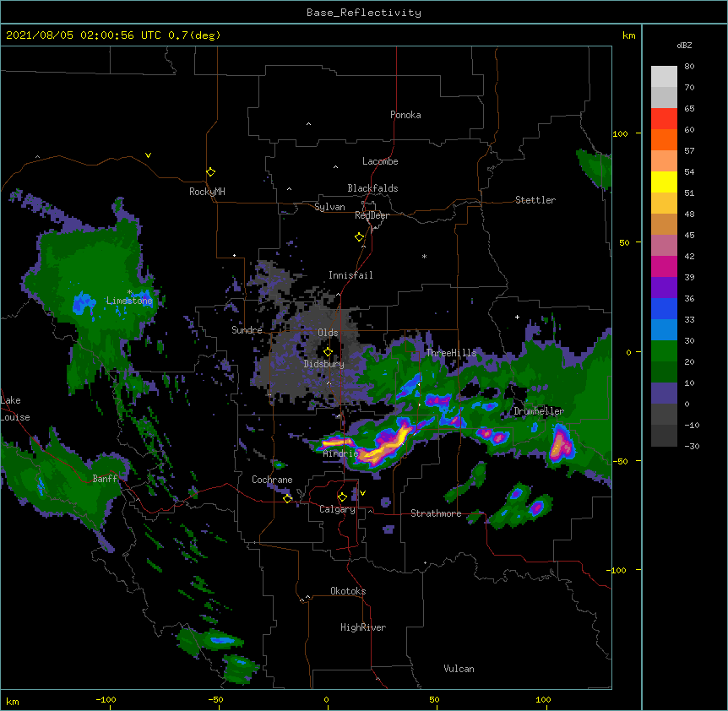Select the yellow 54 dBZ legend color
The height and width of the screenshot is (711, 728).
pyautogui.click(x=664, y=182)
